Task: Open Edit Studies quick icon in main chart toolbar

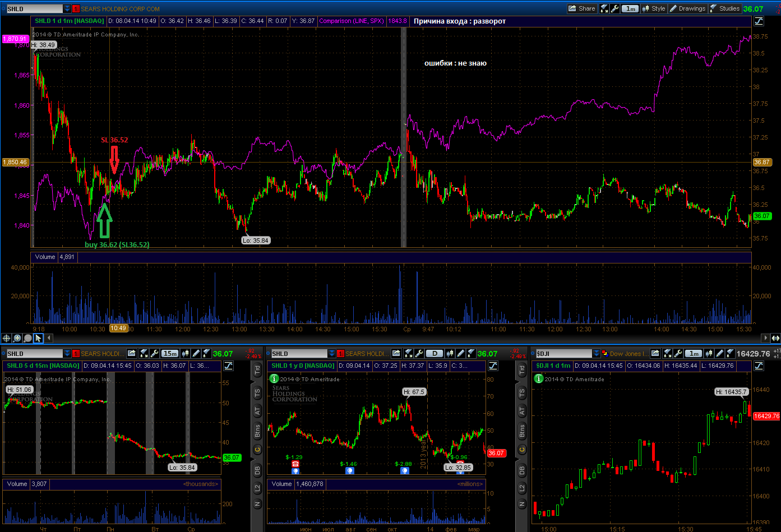Action: click(604, 8)
